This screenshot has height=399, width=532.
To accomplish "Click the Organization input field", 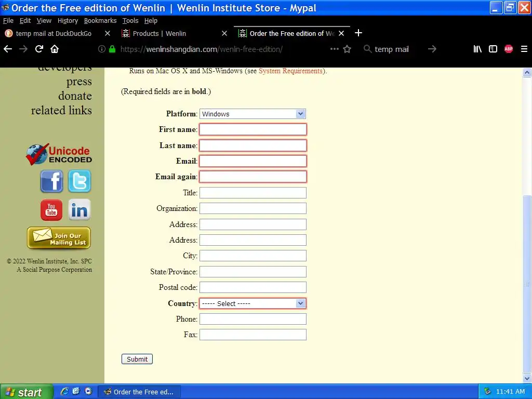I will [x=253, y=208].
